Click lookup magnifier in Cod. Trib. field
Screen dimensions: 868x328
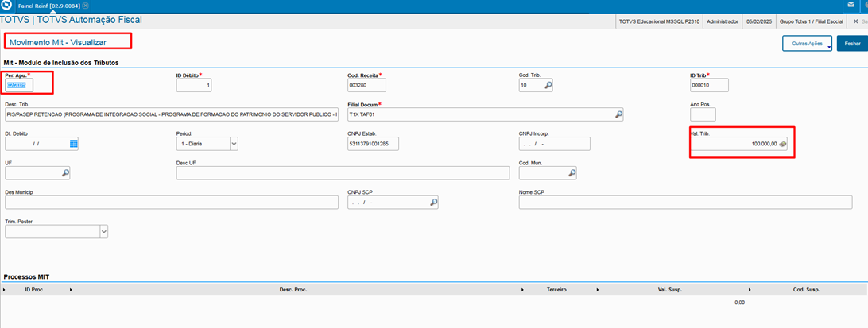[548, 86]
